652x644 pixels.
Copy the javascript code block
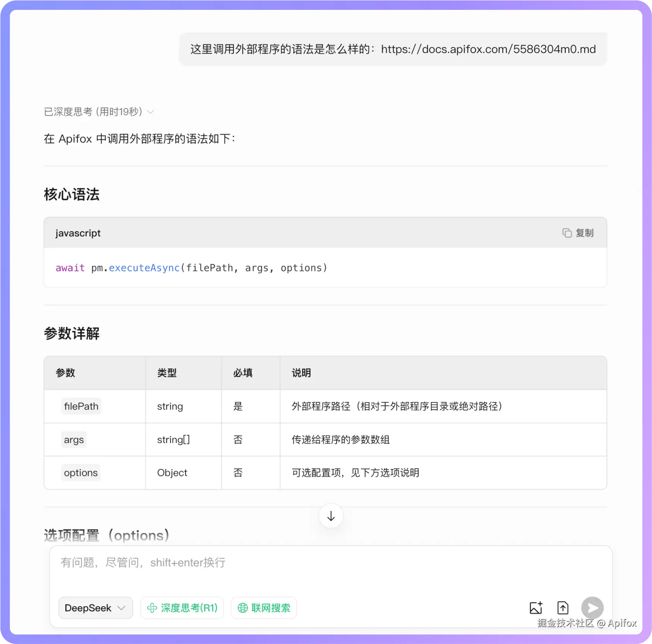[x=578, y=233]
